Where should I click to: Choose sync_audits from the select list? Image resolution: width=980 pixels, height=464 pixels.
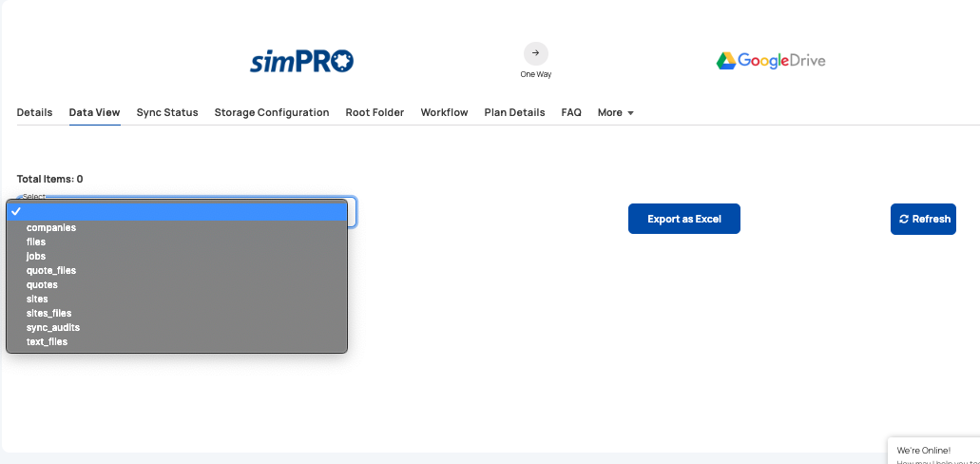point(177,328)
